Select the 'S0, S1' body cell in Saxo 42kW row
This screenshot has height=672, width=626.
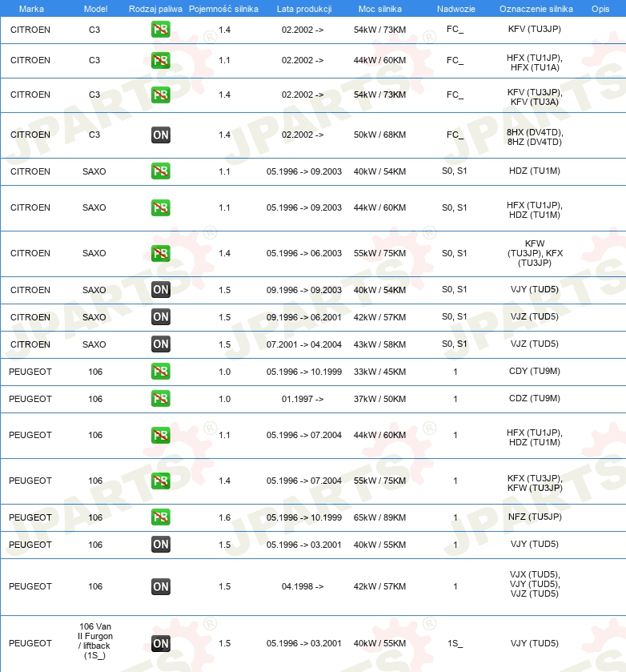455,317
